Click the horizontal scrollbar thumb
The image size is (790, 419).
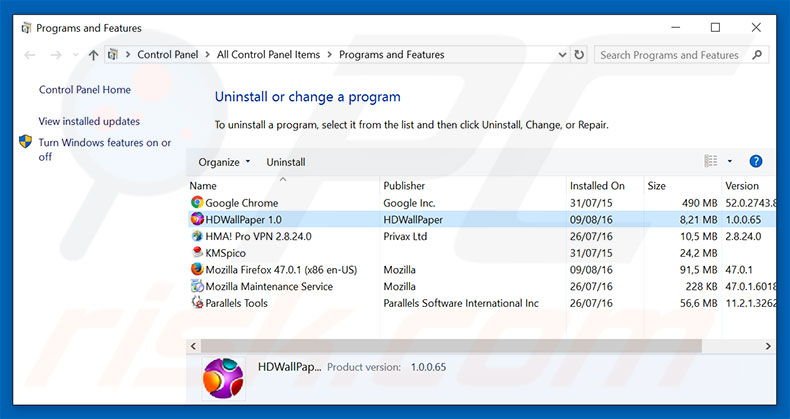point(451,346)
